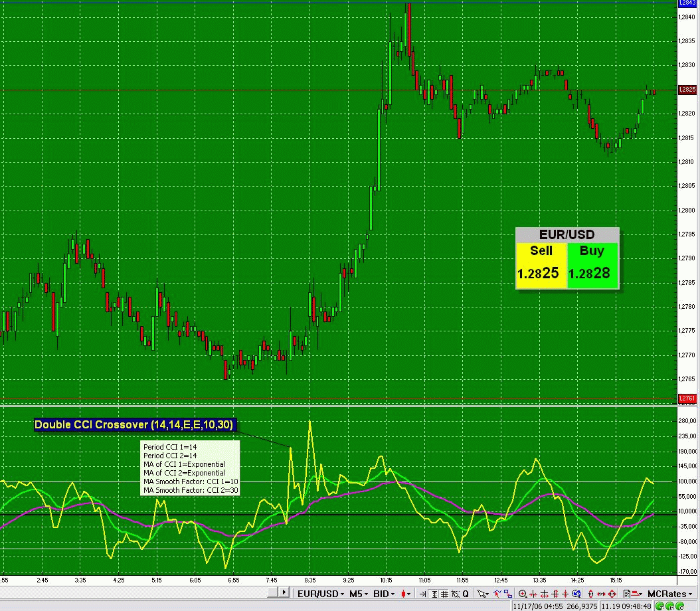Viewport: 700px width, 611px height.
Task: Click the blue globe refresh icon
Action: coord(576,594)
